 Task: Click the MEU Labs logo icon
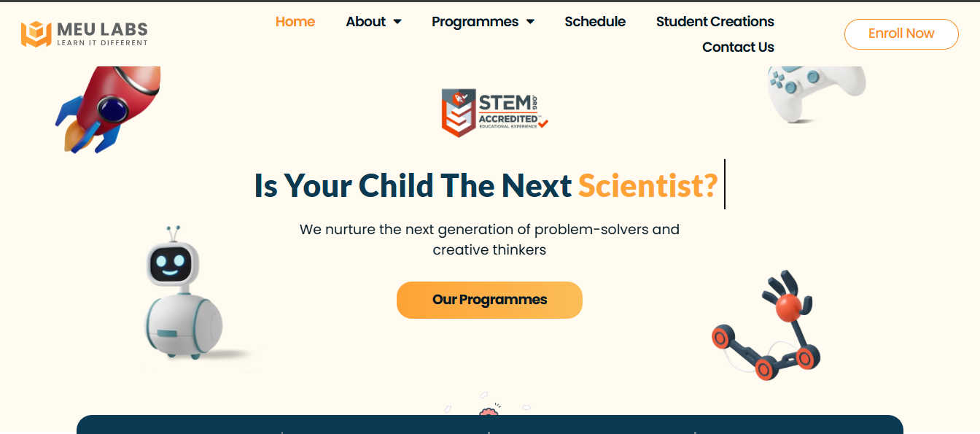pyautogui.click(x=36, y=34)
